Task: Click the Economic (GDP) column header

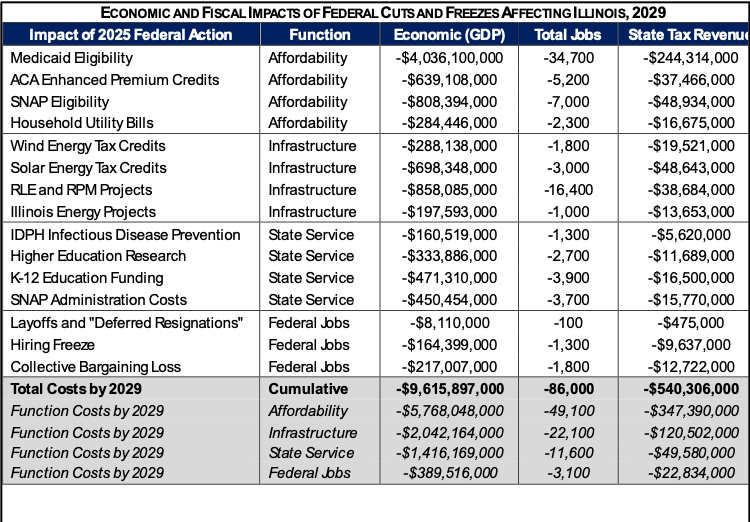Action: pyautogui.click(x=449, y=35)
